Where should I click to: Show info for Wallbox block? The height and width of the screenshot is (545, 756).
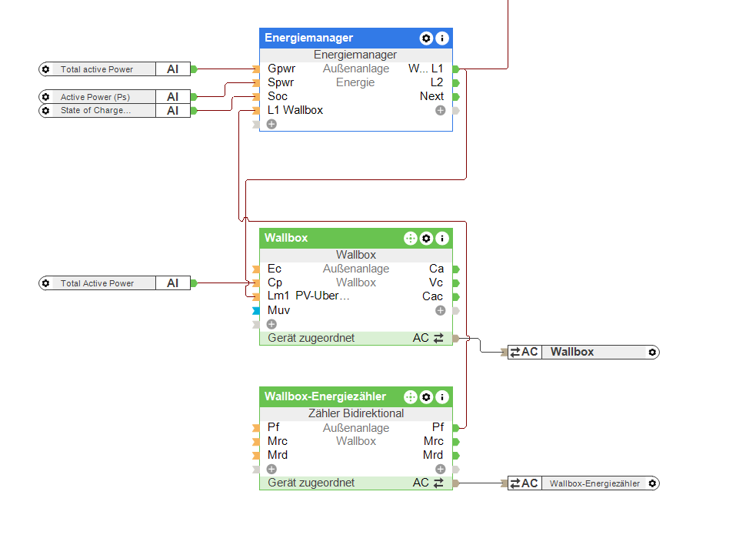point(442,239)
